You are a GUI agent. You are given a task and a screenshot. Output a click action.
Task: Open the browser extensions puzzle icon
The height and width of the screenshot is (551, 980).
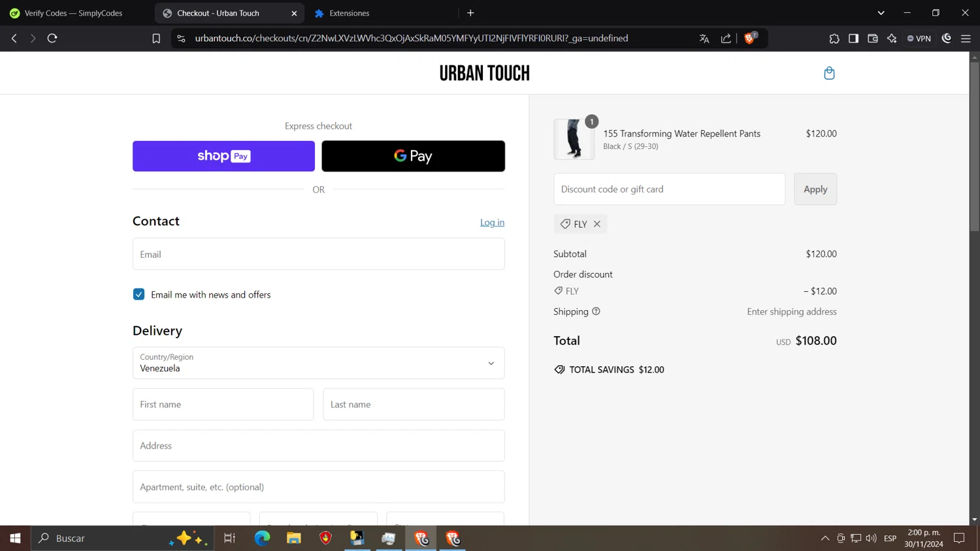click(834, 39)
